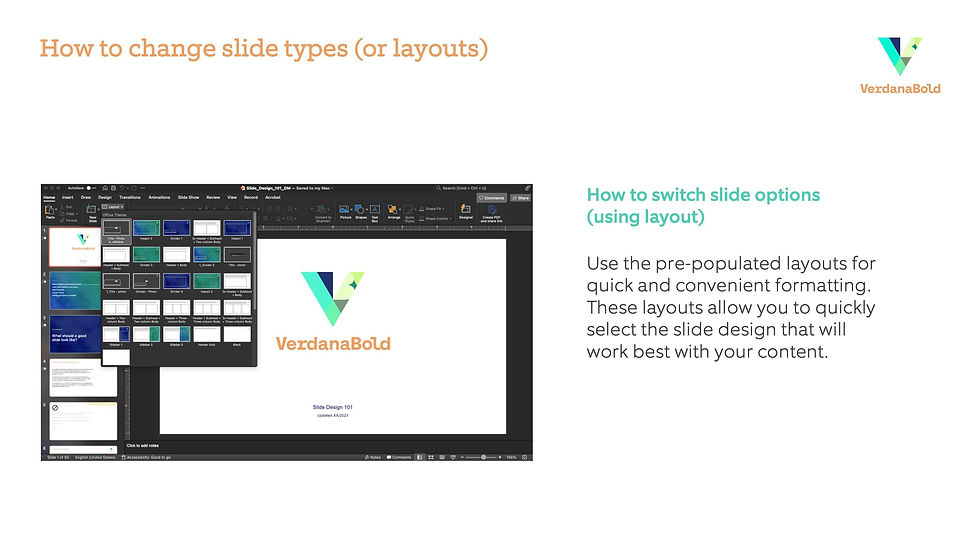980x551 pixels.
Task: Open the Animations ribbon tab
Action: (x=159, y=197)
